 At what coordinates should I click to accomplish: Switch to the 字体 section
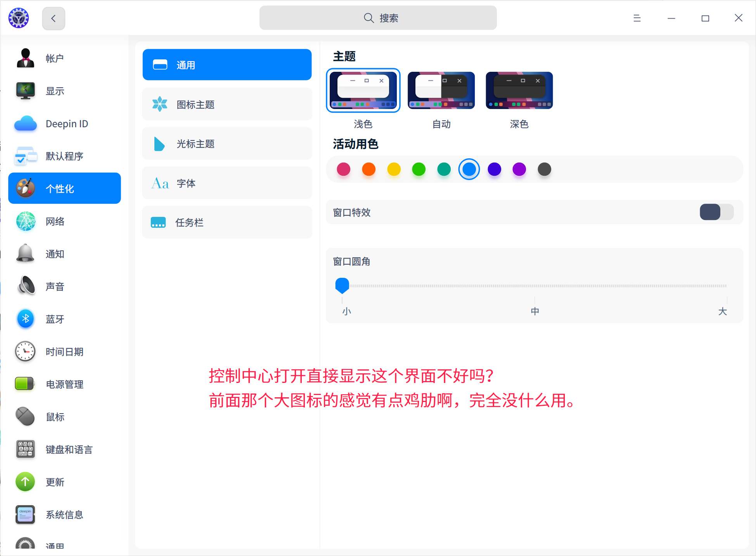coord(227,183)
